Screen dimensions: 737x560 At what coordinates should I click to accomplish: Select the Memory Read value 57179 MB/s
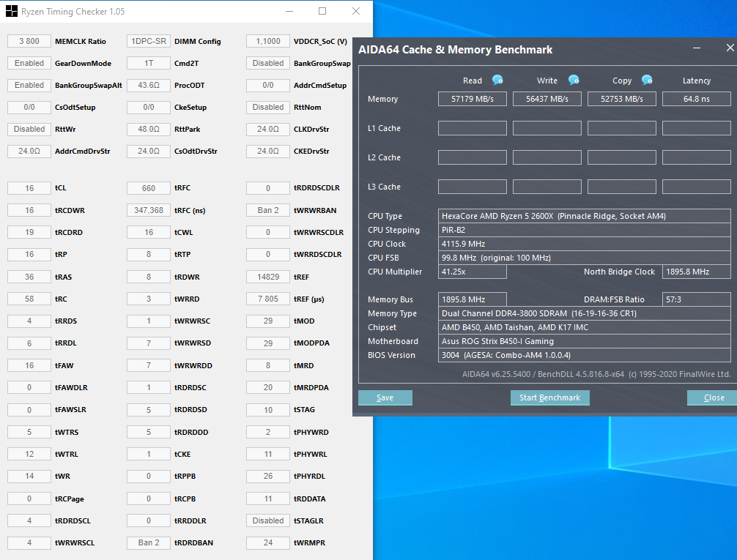point(473,99)
